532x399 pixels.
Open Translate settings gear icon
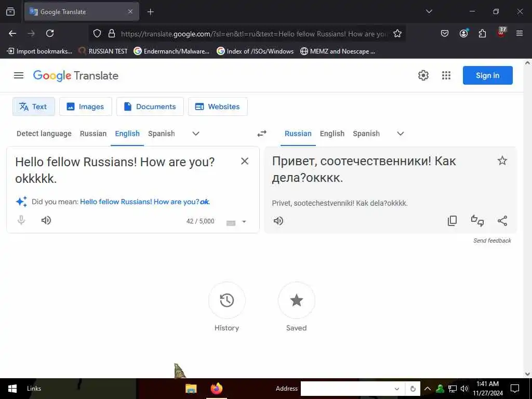(423, 75)
